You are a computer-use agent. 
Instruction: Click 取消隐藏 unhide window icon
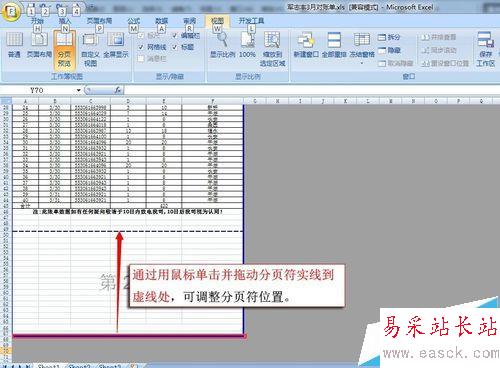pos(382,63)
